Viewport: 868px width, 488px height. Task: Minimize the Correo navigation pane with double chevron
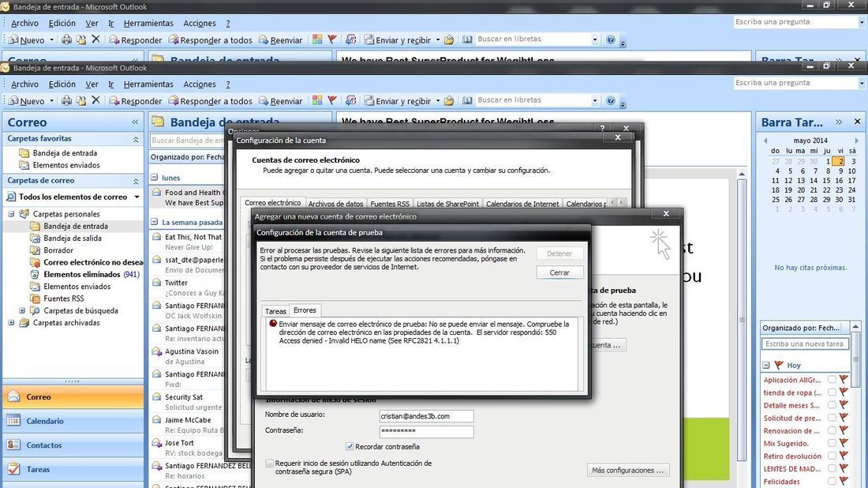point(135,122)
